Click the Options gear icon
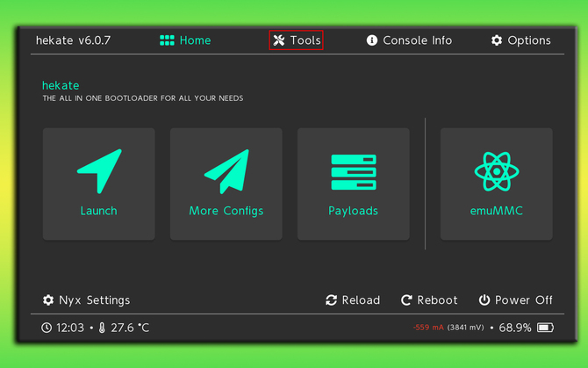Viewport: 588px width, 368px height. (x=497, y=40)
